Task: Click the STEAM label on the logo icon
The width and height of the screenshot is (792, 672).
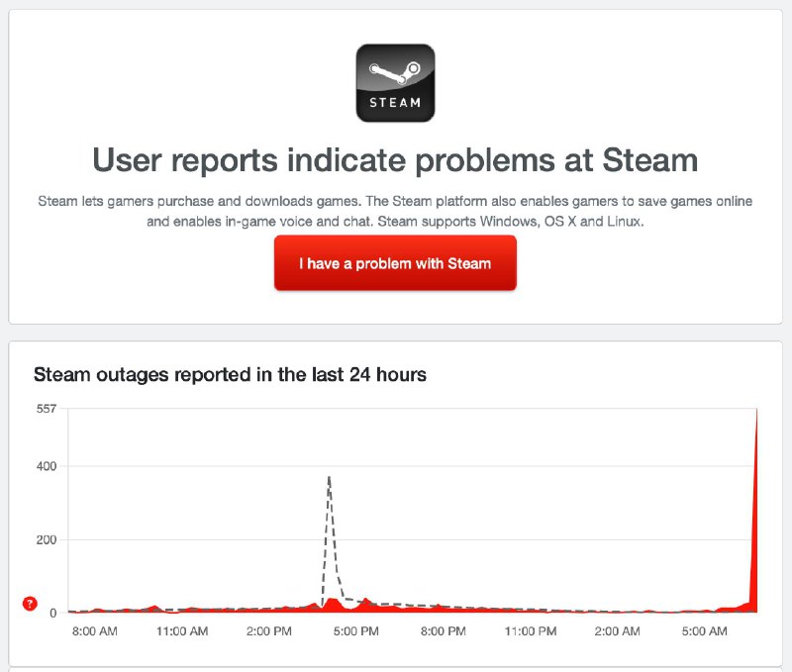Action: click(395, 99)
